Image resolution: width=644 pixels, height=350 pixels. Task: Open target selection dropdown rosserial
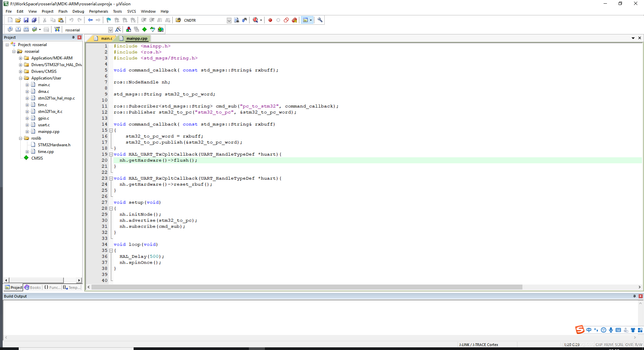coord(110,30)
